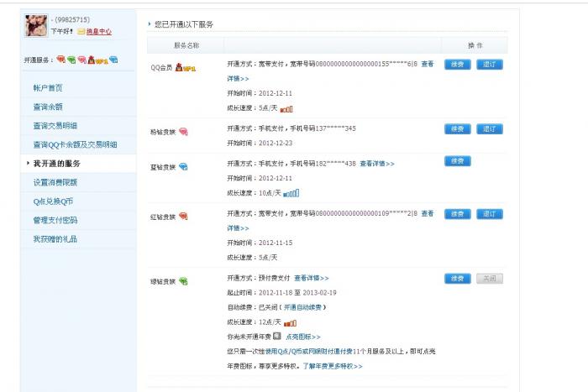The height and width of the screenshot is (392, 588).
Task: Click 红钻贵族 start date 2012-11-15
Action: [x=276, y=243]
